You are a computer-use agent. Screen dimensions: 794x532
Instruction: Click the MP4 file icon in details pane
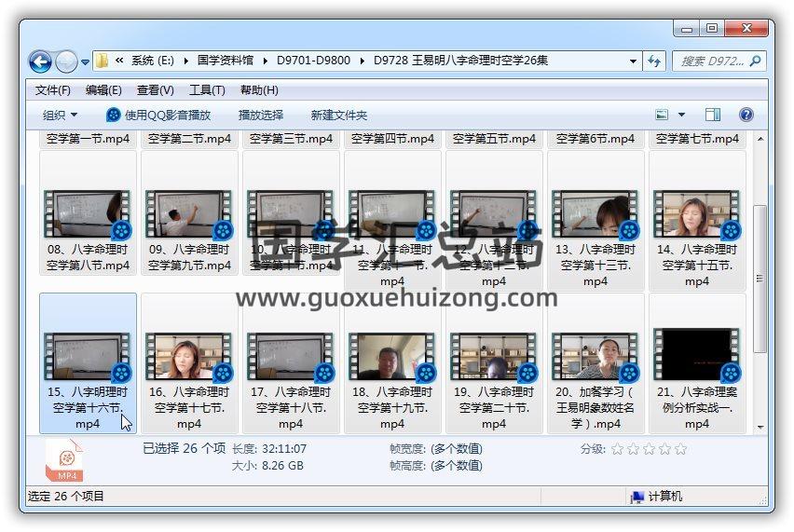[65, 460]
